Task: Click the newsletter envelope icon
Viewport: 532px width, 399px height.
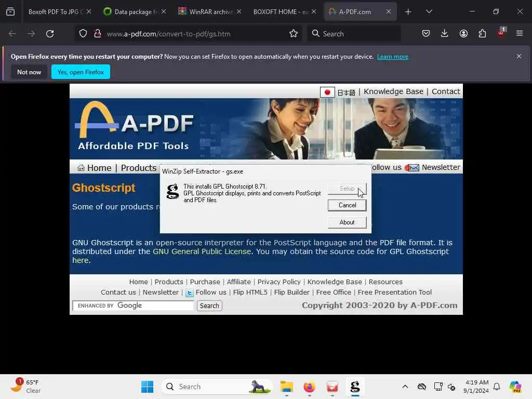Action: click(412, 168)
